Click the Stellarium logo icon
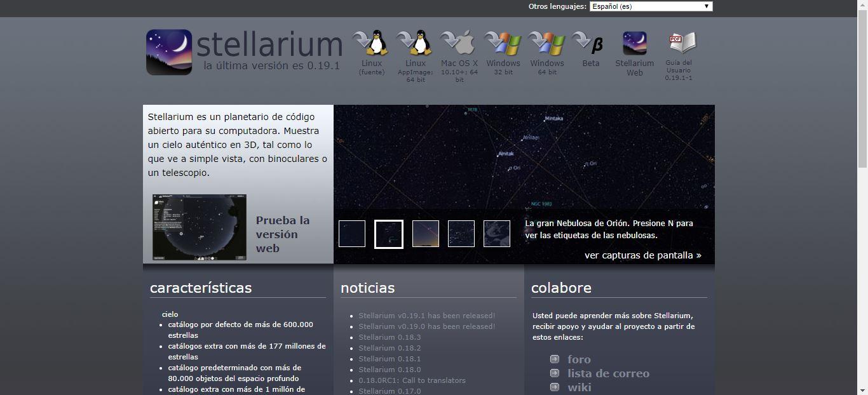The image size is (868, 395). [x=169, y=52]
